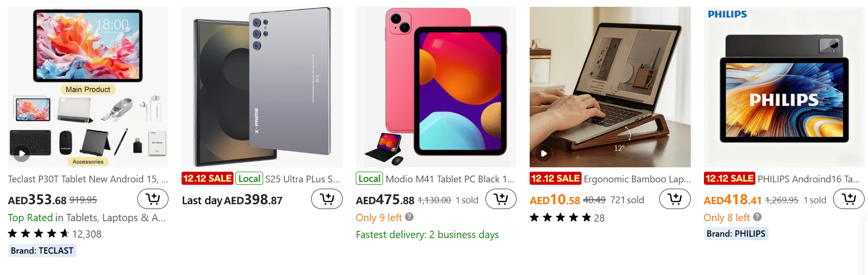
Task: Add PHILIPS Android tablet to cart
Action: point(848,199)
